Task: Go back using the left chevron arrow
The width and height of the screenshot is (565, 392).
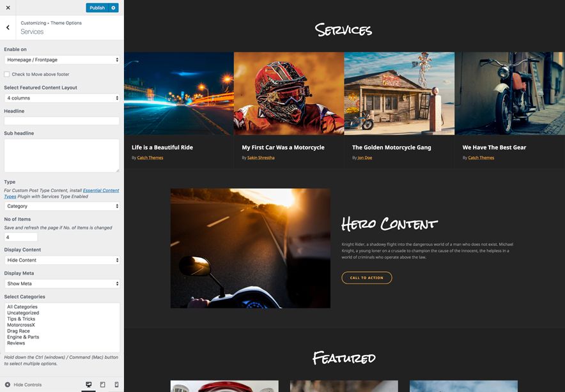Action: (x=8, y=27)
